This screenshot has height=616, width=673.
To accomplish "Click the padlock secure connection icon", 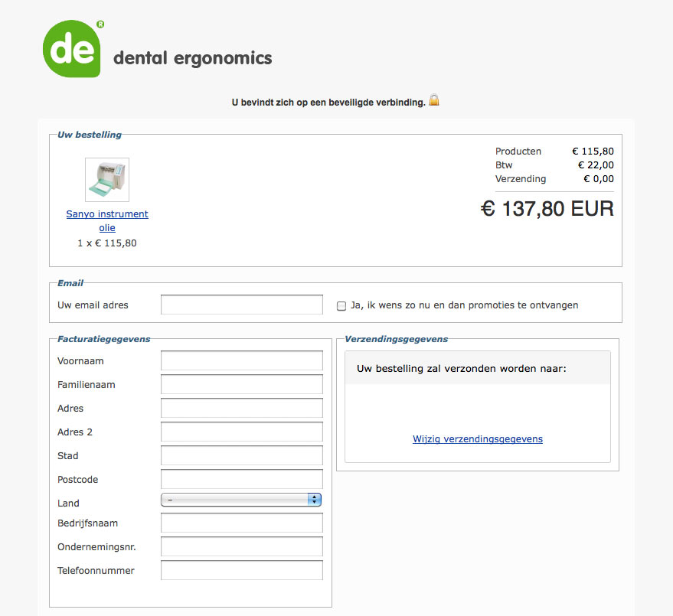I will (434, 100).
